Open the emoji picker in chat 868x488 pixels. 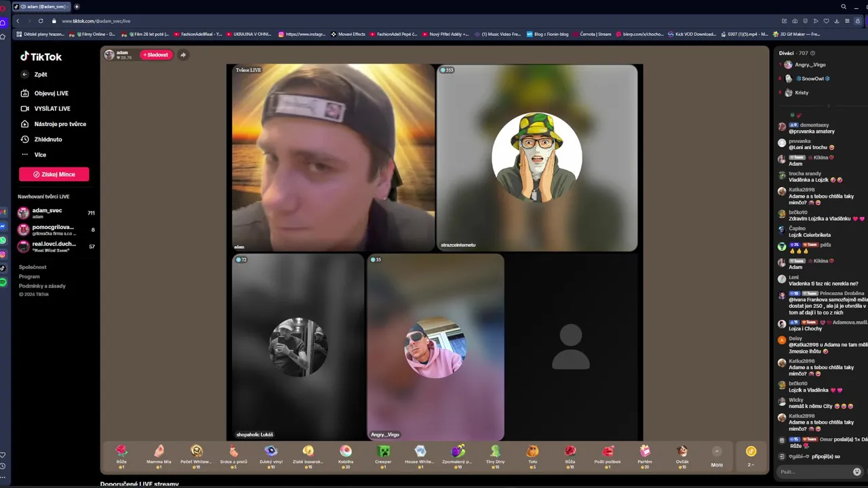pyautogui.click(x=857, y=472)
